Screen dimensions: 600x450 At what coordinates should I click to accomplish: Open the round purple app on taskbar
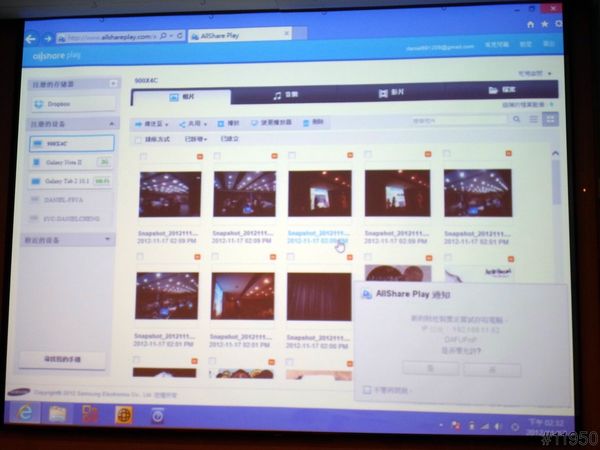[158, 416]
